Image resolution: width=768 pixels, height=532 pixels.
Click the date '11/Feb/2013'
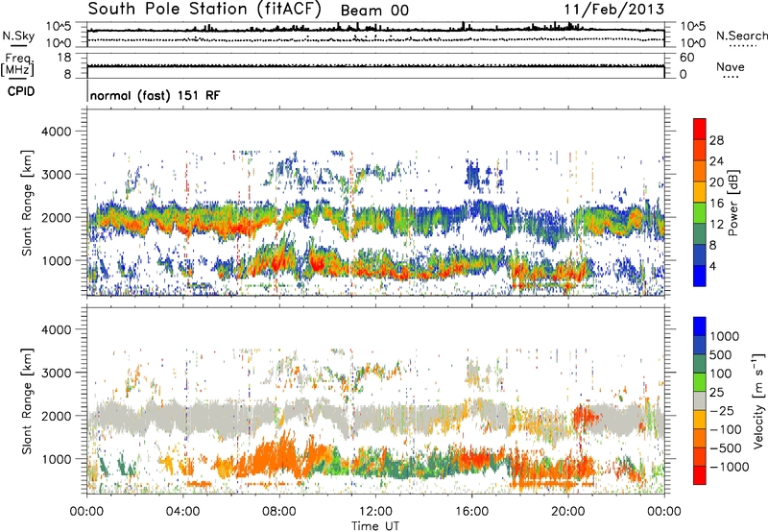(x=613, y=10)
